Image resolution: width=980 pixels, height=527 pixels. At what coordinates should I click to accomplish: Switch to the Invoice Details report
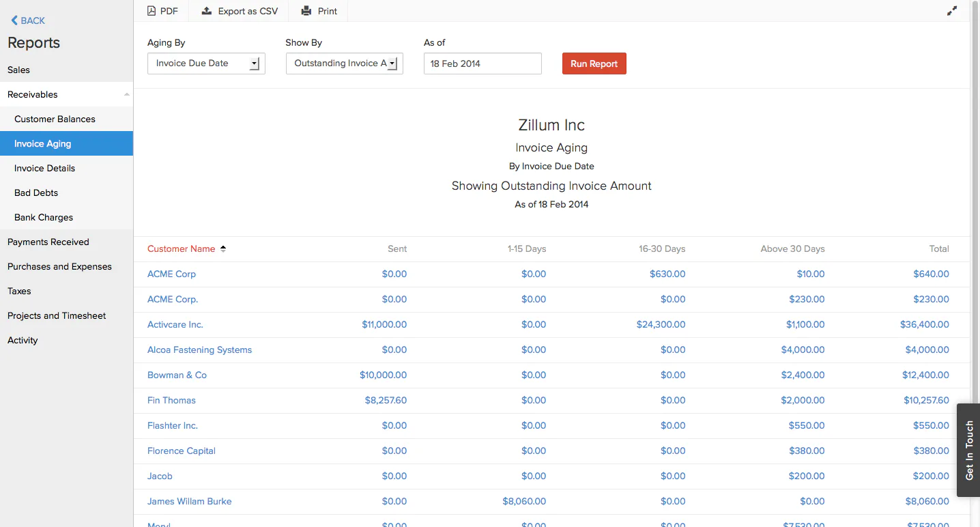pyautogui.click(x=44, y=168)
